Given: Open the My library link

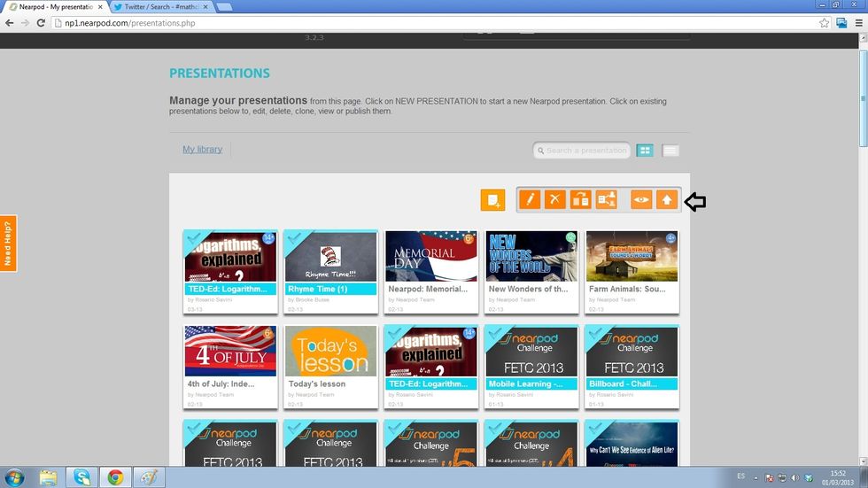Looking at the screenshot, I should click(x=203, y=150).
